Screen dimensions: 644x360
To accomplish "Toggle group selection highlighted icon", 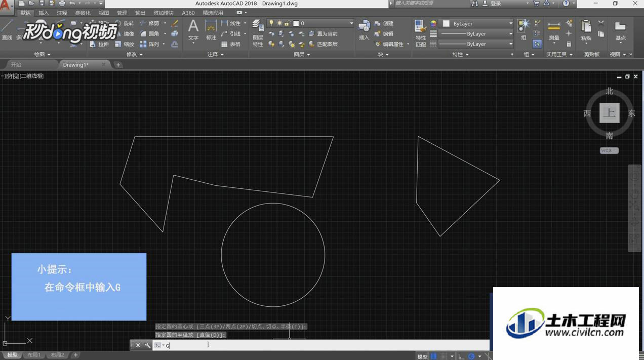I will coord(537,44).
